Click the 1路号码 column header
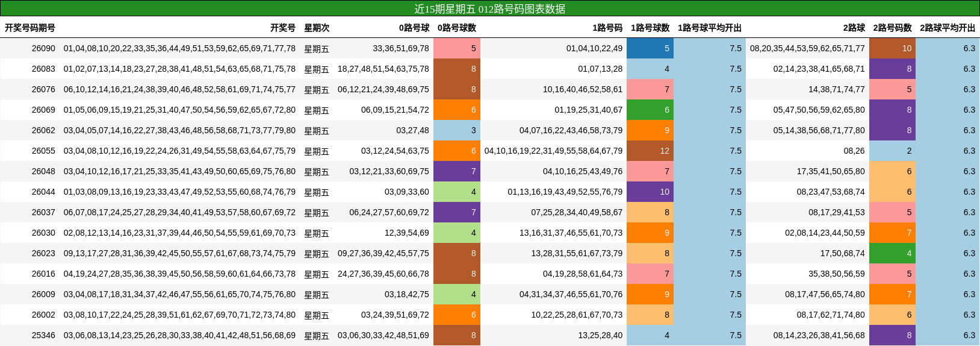The height and width of the screenshot is (346, 980). [607, 28]
